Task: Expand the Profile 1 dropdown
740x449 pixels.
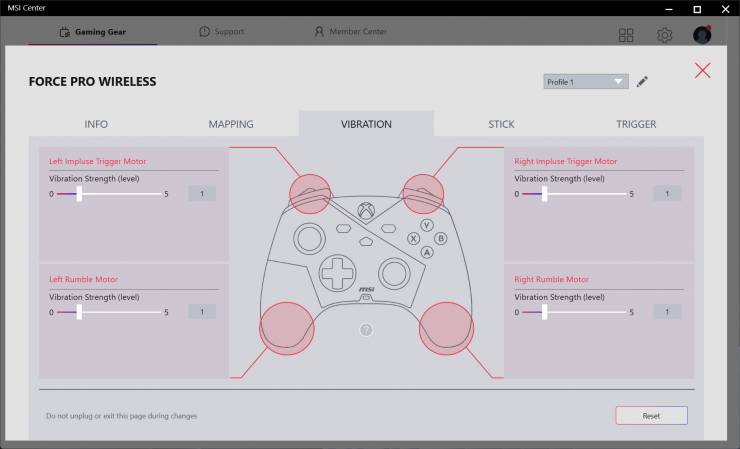Action: click(586, 82)
